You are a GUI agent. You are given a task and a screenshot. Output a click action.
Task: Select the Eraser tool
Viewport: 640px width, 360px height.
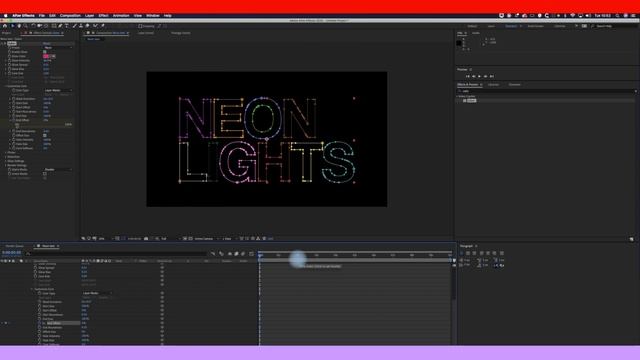87,26
